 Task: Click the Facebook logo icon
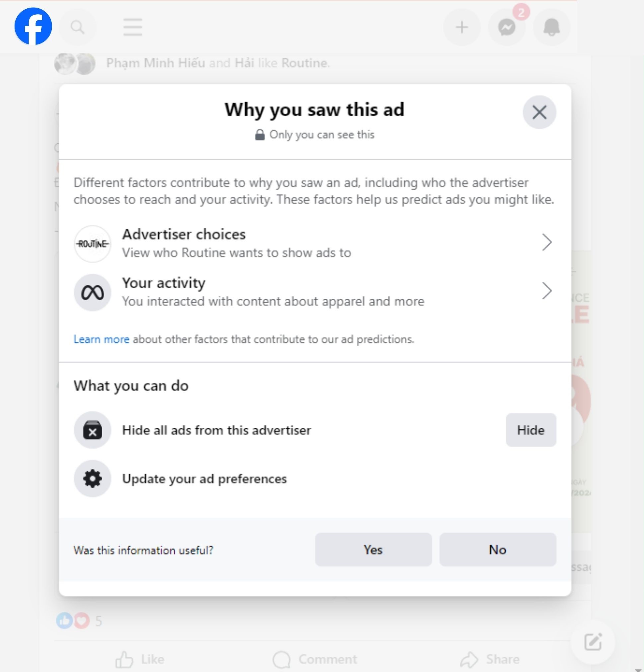coord(33,27)
